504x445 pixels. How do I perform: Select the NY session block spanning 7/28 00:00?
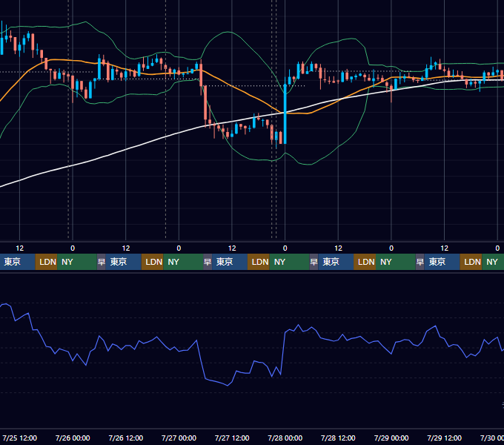289,262
